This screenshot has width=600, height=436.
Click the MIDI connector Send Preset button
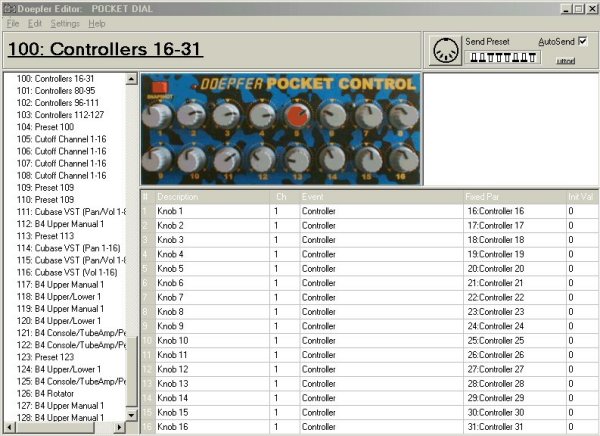[x=445, y=50]
